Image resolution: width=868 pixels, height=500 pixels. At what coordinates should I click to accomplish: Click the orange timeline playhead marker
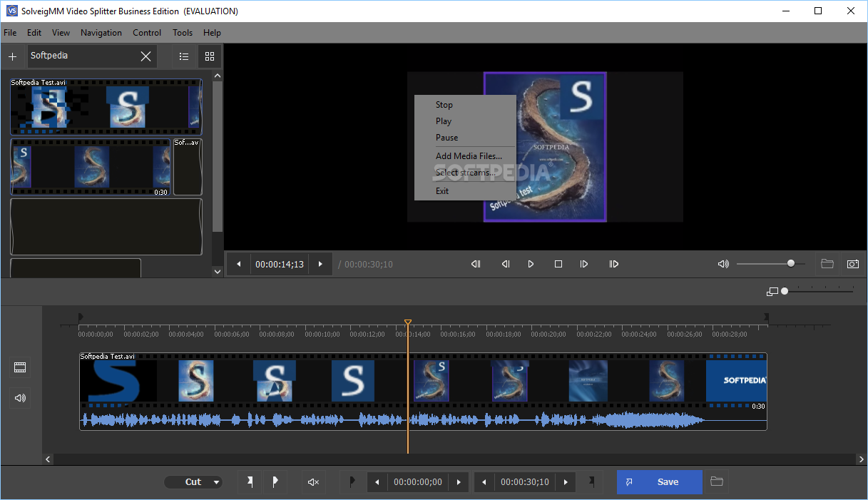tap(408, 323)
